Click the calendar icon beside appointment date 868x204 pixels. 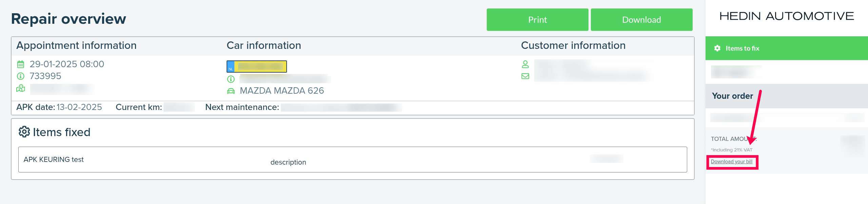coord(21,64)
